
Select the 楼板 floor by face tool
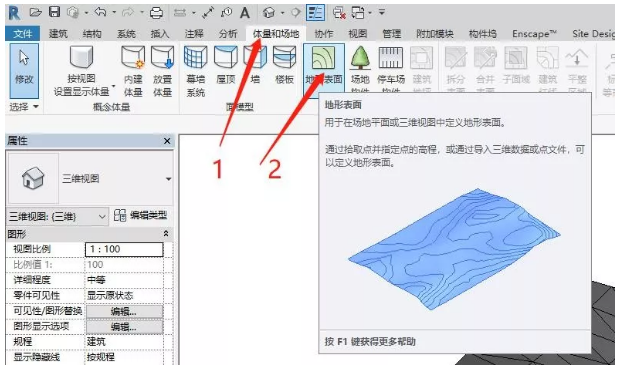[284, 66]
